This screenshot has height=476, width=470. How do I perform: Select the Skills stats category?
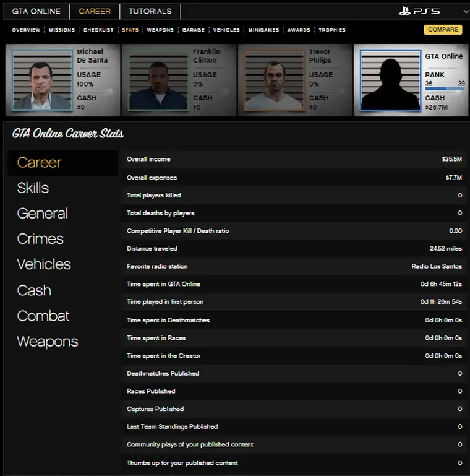pos(33,188)
